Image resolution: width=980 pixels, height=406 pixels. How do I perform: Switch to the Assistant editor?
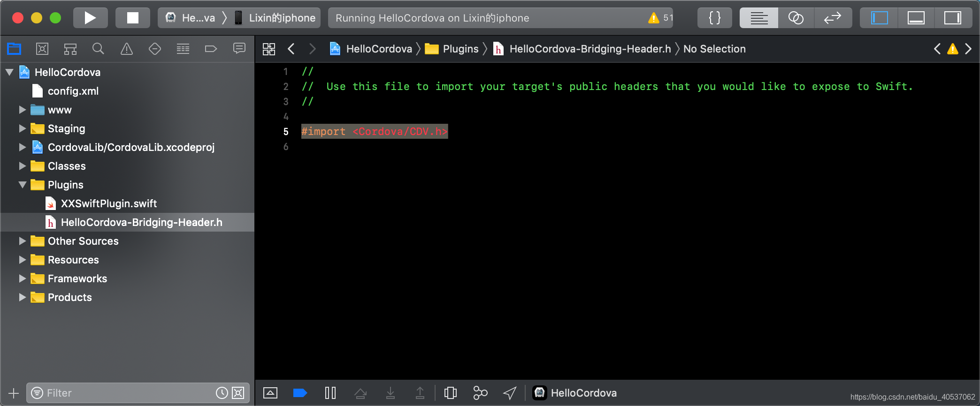pyautogui.click(x=796, y=18)
